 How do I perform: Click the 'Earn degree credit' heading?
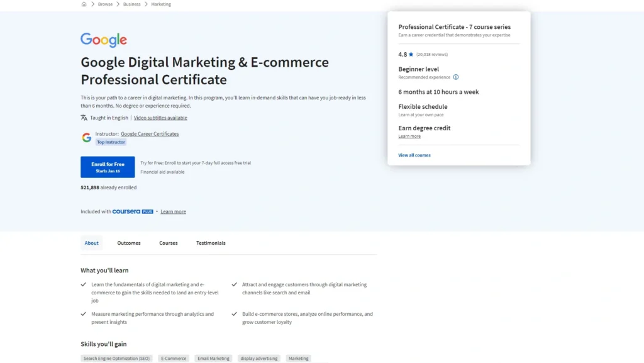click(x=425, y=128)
